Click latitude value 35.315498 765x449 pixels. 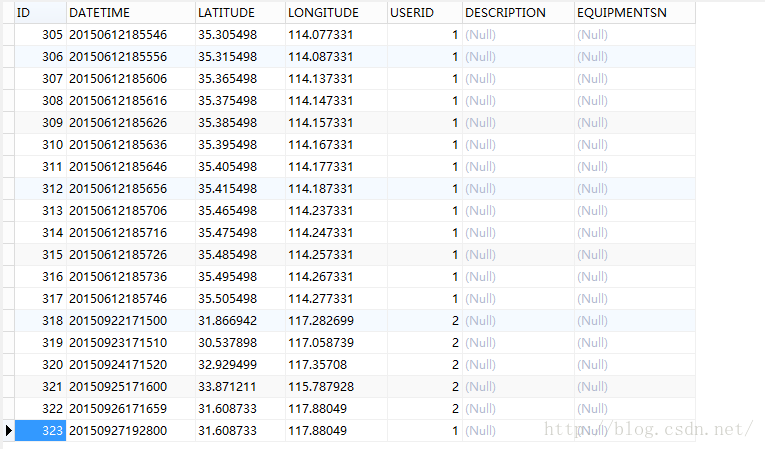point(240,57)
